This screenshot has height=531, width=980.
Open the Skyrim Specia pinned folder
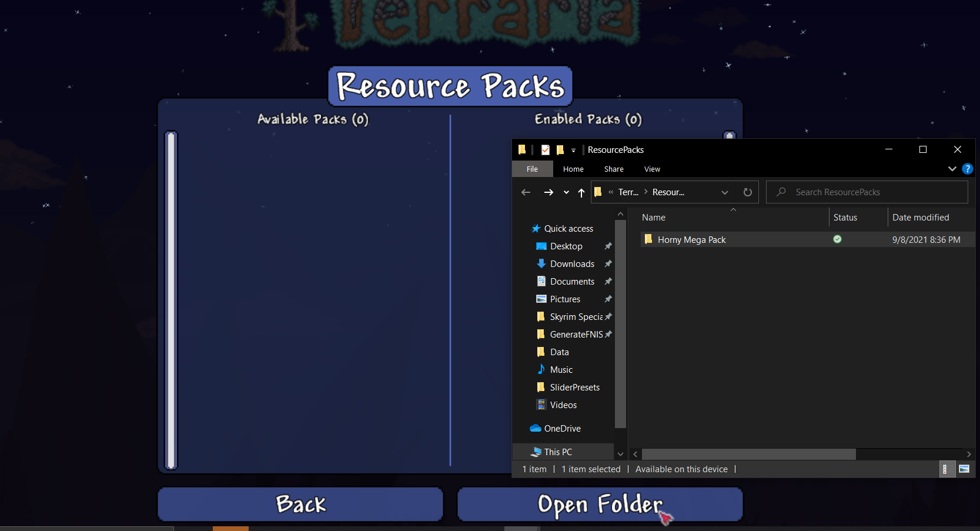pyautogui.click(x=576, y=317)
